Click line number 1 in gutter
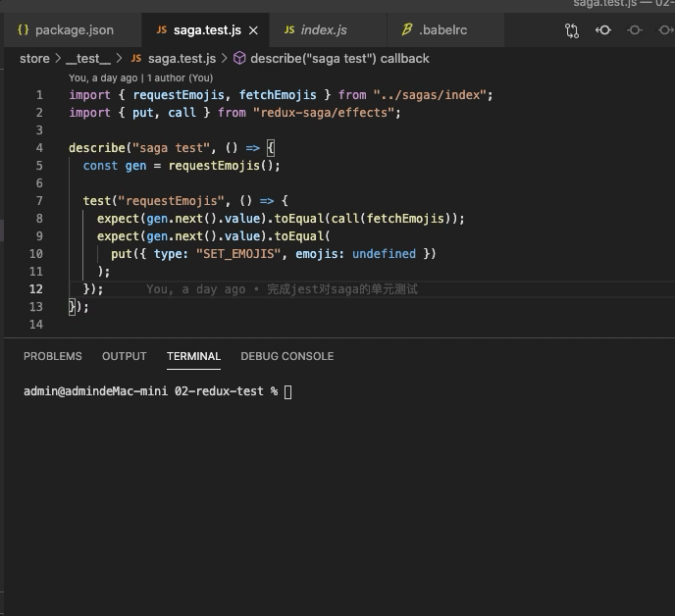 (x=39, y=95)
